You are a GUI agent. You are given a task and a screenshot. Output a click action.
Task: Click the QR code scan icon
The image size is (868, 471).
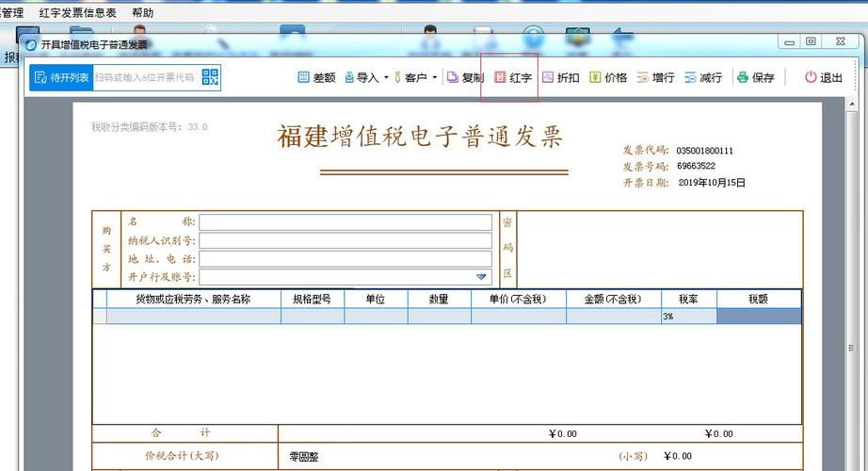(x=210, y=77)
